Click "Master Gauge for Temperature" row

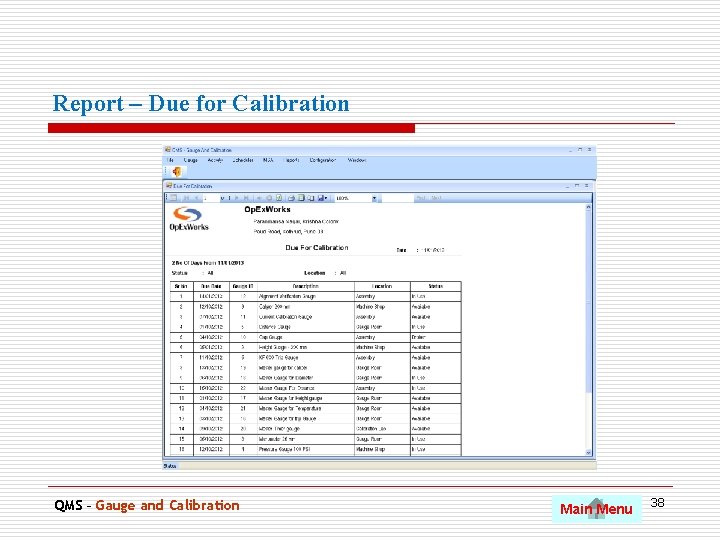[x=315, y=408]
